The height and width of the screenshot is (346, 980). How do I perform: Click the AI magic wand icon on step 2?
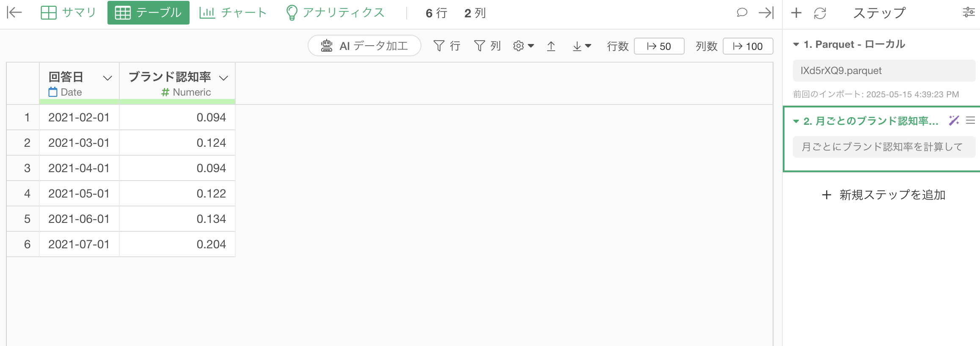[x=954, y=121]
